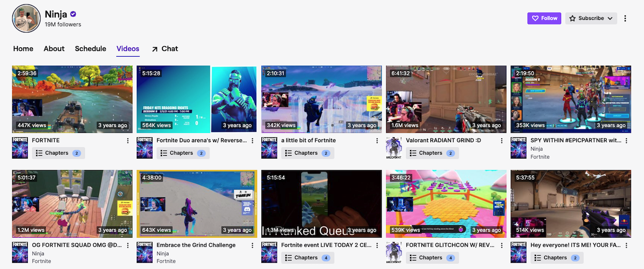Screen dimensions: 644x269
Task: Expand Chapters for FORTNITE GLITCHCON video
Action: (x=433, y=258)
